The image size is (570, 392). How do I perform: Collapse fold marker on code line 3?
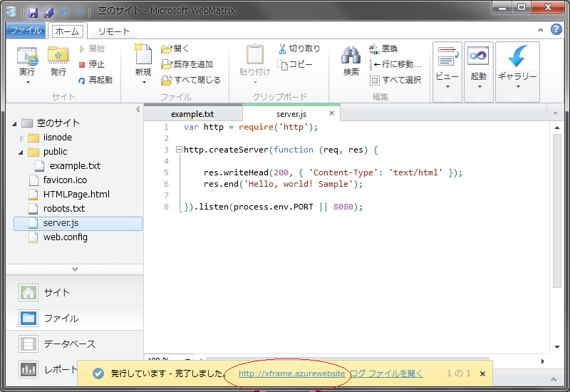[179, 149]
